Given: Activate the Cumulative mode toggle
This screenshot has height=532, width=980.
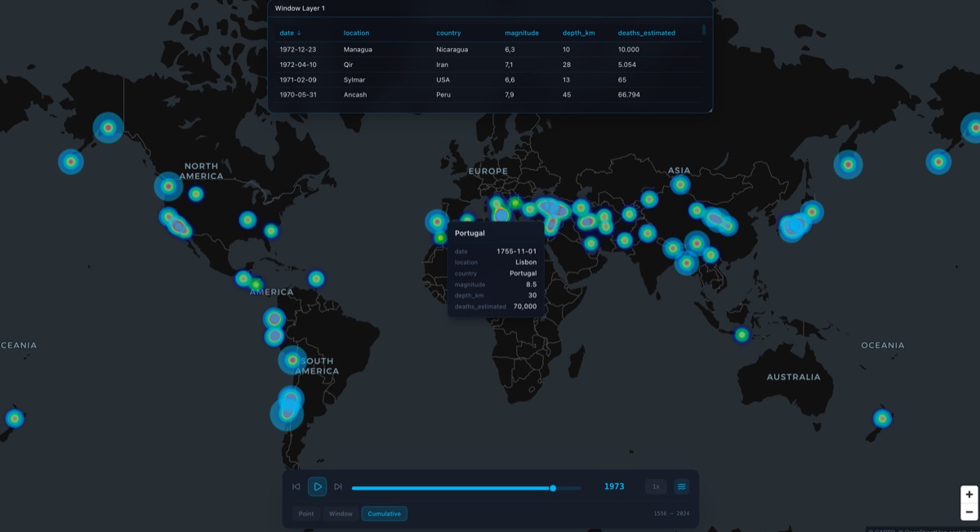Looking at the screenshot, I should pos(384,513).
